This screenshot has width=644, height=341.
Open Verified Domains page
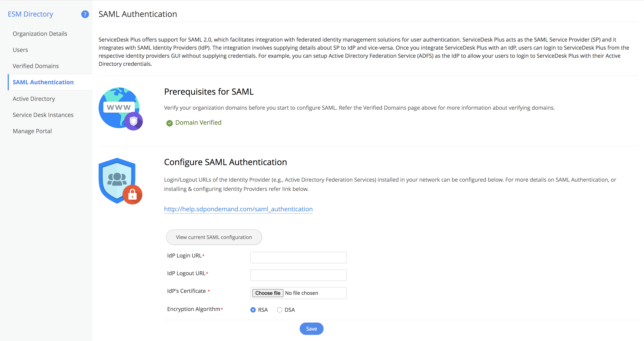[36, 66]
